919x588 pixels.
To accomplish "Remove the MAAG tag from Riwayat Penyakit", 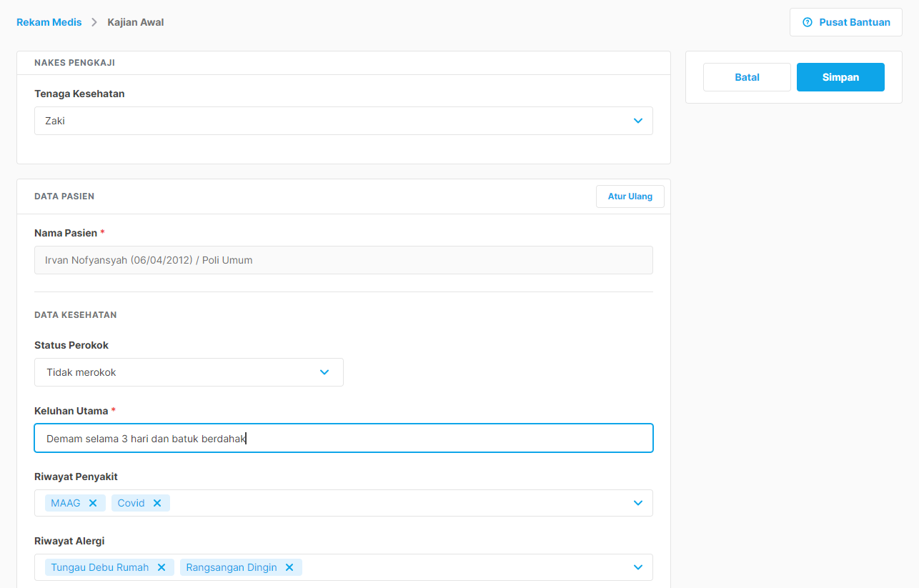I will click(93, 503).
